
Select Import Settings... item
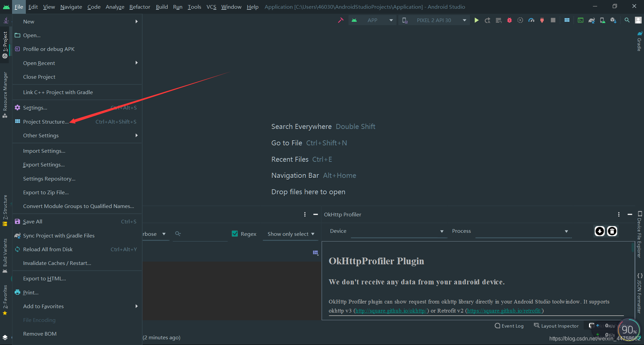(x=77, y=151)
